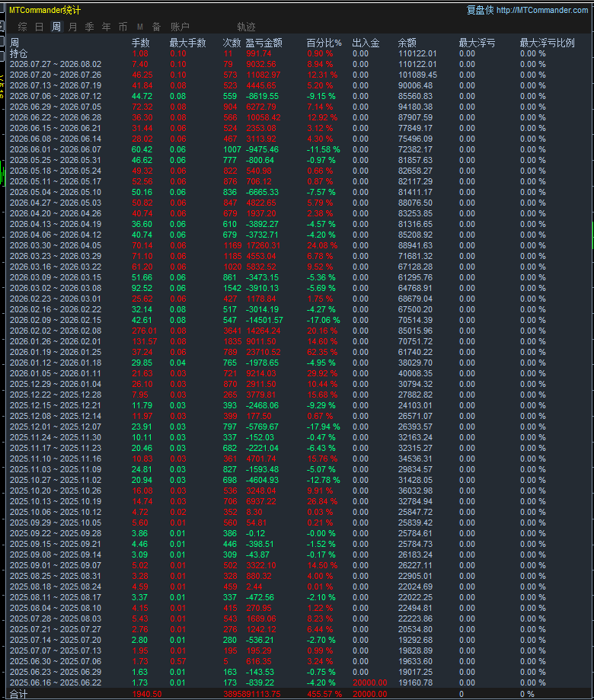The height and width of the screenshot is (700, 594).
Task: Click the 手数 column header
Action: click(141, 43)
